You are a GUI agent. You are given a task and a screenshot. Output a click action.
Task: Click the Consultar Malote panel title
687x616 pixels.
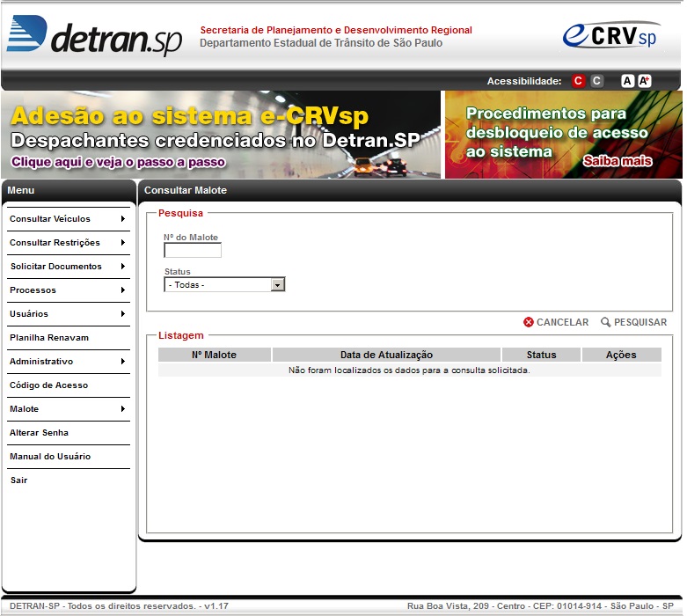[x=186, y=190]
